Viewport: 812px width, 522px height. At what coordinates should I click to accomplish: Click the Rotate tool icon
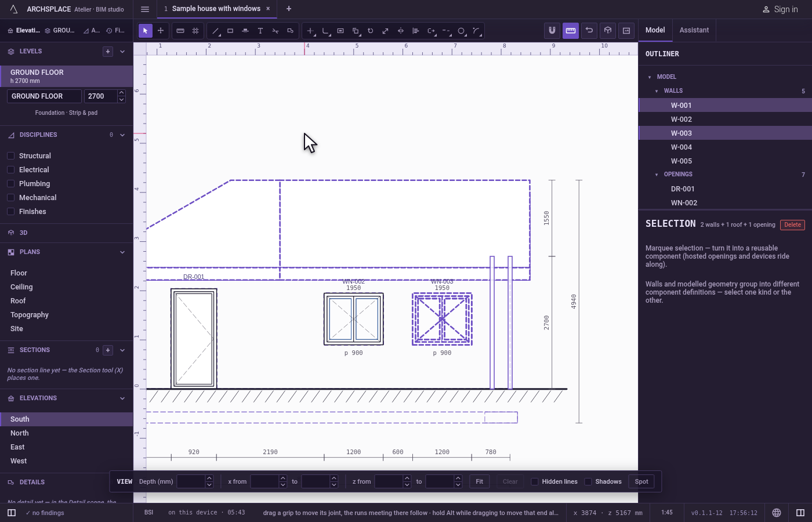click(x=371, y=31)
